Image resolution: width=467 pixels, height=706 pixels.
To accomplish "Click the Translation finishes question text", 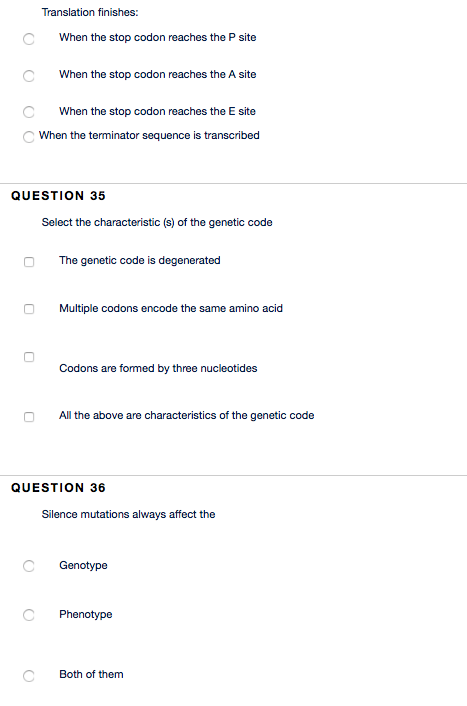I will [x=90, y=13].
